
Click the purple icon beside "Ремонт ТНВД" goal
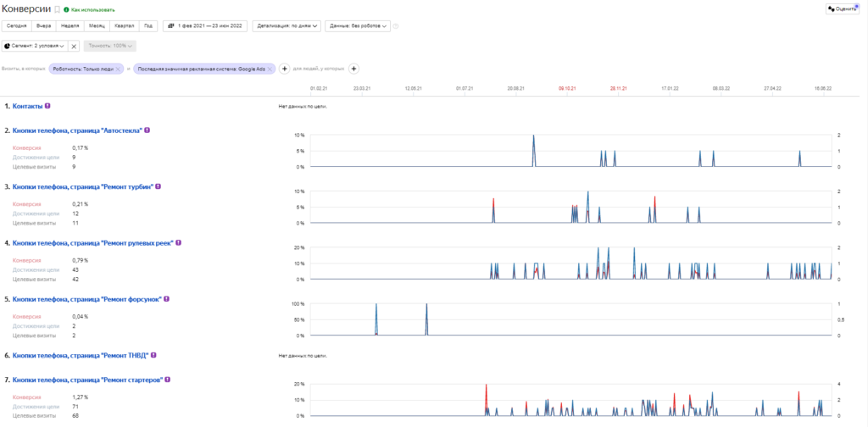pyautogui.click(x=153, y=355)
